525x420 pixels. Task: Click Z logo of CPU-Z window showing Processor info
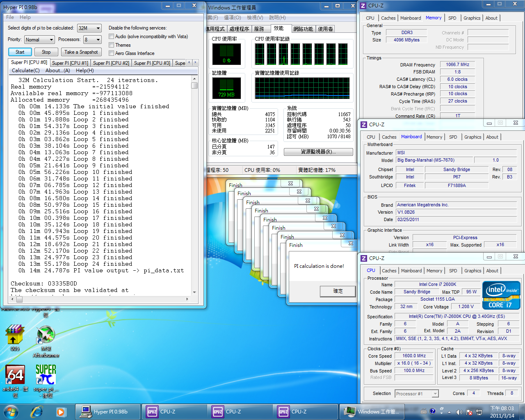coord(363,258)
